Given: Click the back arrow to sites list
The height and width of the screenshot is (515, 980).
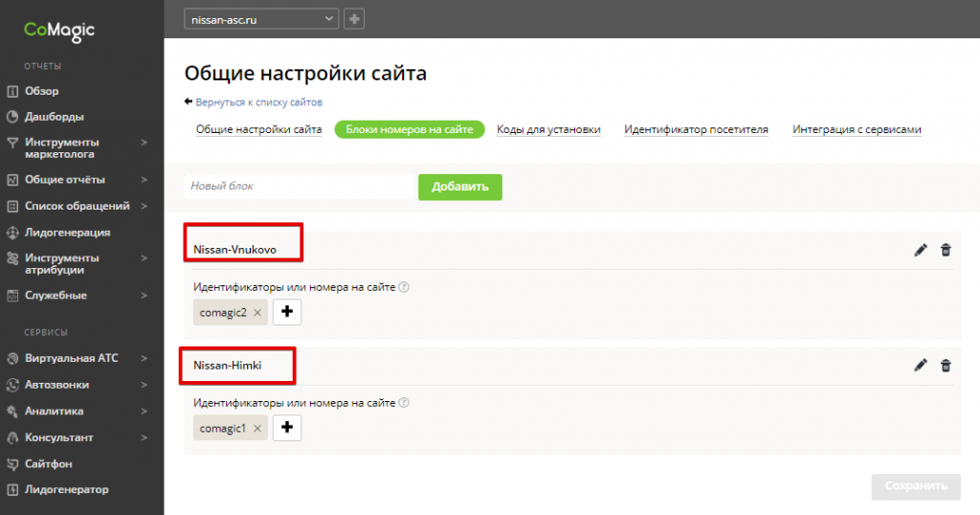Looking at the screenshot, I should [189, 101].
